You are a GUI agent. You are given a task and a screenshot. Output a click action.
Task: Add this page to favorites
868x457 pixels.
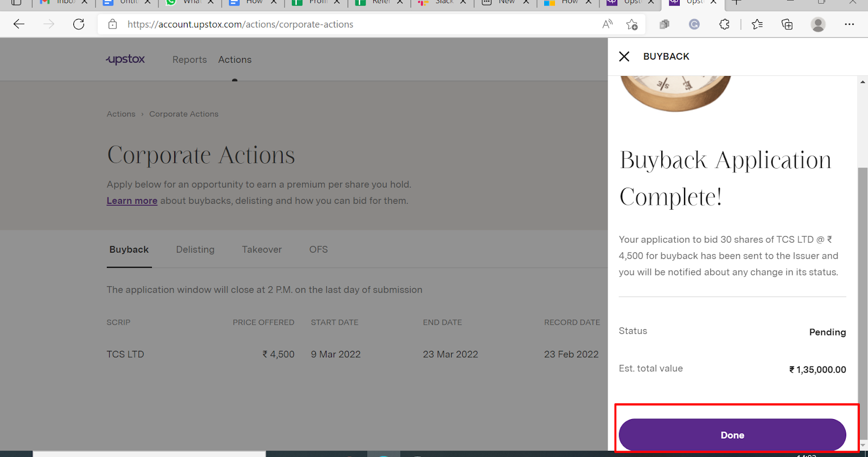[x=632, y=24]
